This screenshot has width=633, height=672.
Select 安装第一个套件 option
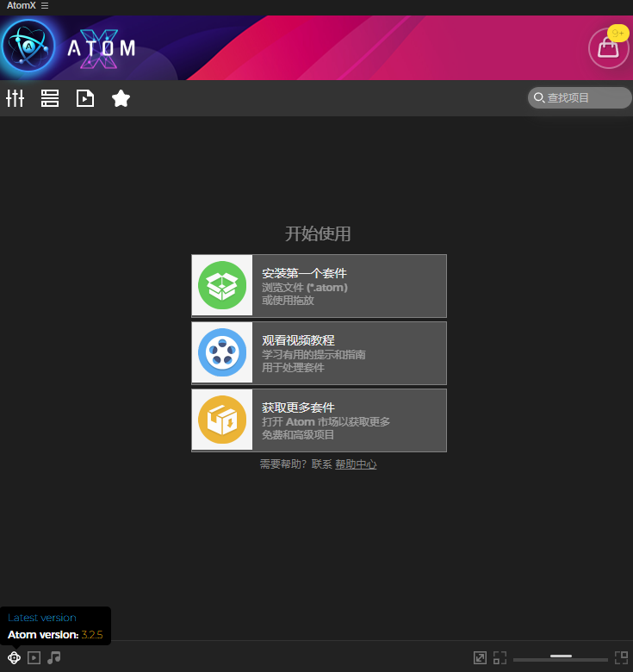click(319, 286)
